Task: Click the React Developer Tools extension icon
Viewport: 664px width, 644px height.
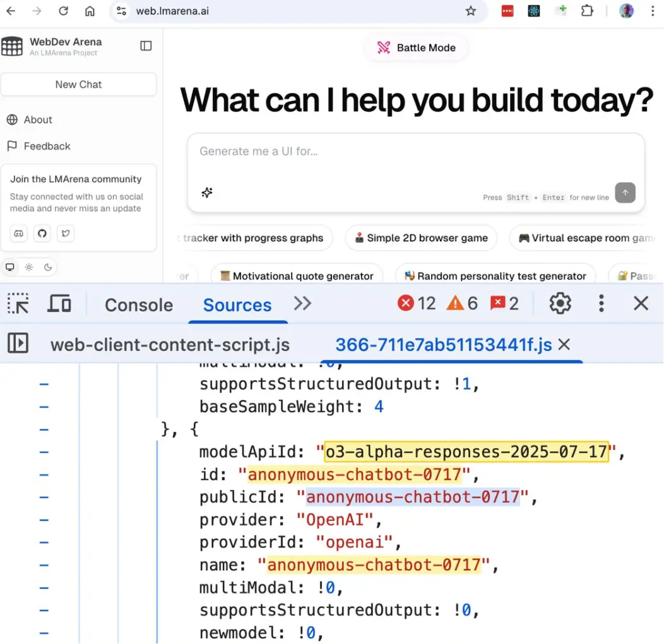Action: click(x=534, y=11)
